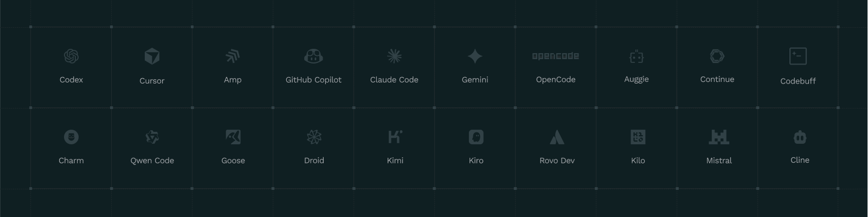Open the Kimi link label
This screenshot has height=217, width=868.
tap(395, 161)
